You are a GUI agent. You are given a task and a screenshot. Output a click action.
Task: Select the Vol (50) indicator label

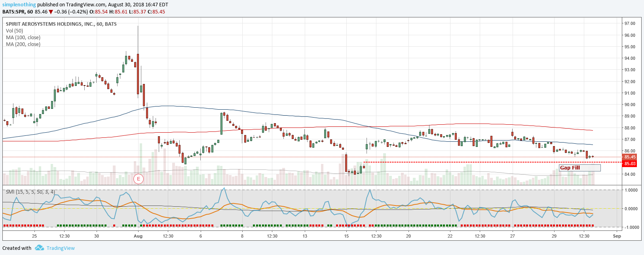(x=14, y=30)
